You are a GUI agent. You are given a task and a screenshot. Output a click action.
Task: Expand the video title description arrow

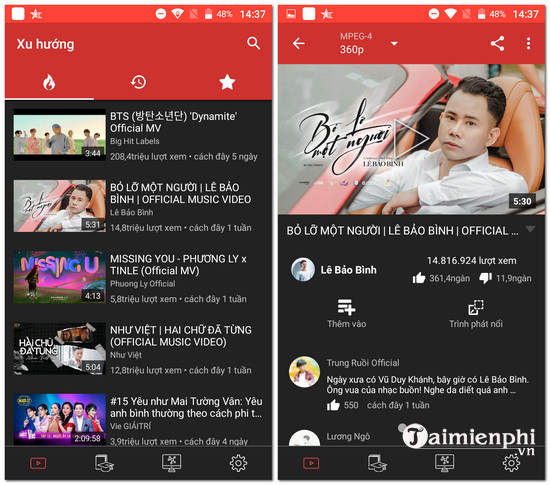(x=530, y=229)
